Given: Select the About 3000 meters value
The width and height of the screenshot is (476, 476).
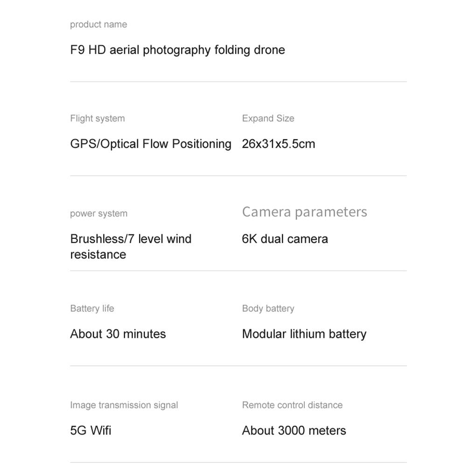Looking at the screenshot, I should (294, 430).
